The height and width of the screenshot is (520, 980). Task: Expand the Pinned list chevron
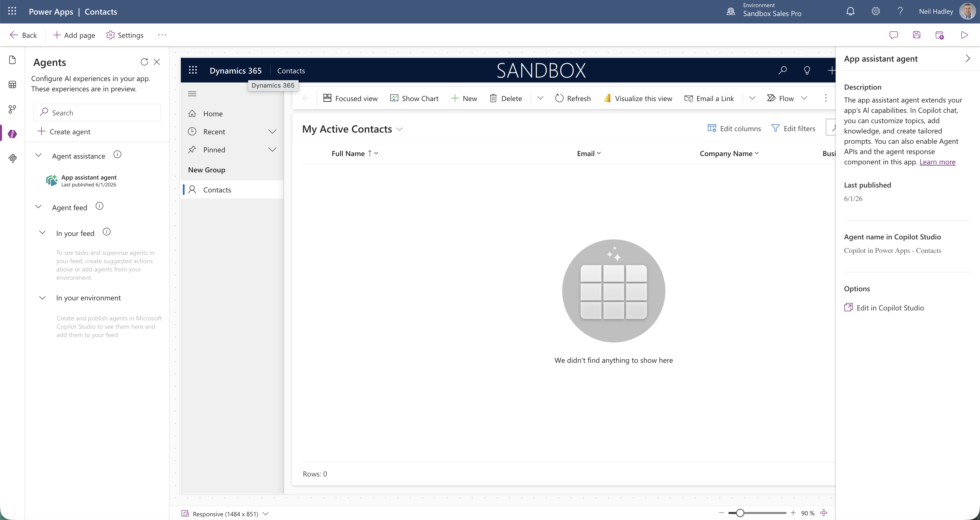(272, 150)
